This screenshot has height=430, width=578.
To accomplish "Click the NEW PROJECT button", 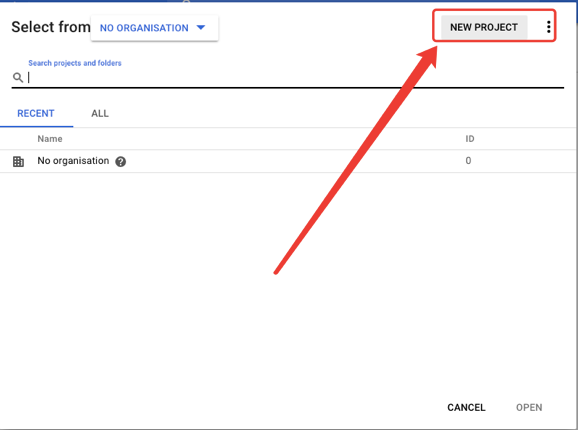I will coord(484,27).
